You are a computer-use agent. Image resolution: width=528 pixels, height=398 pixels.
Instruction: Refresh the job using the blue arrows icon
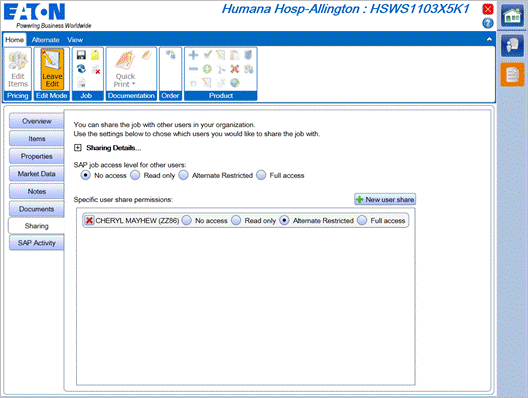click(x=81, y=69)
